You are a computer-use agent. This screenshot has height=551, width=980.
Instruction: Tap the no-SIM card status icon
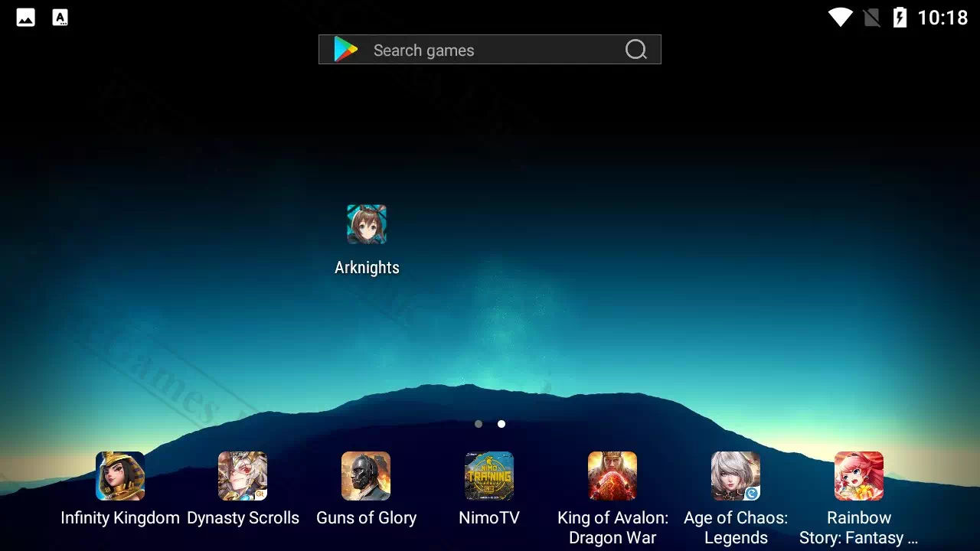tap(871, 18)
